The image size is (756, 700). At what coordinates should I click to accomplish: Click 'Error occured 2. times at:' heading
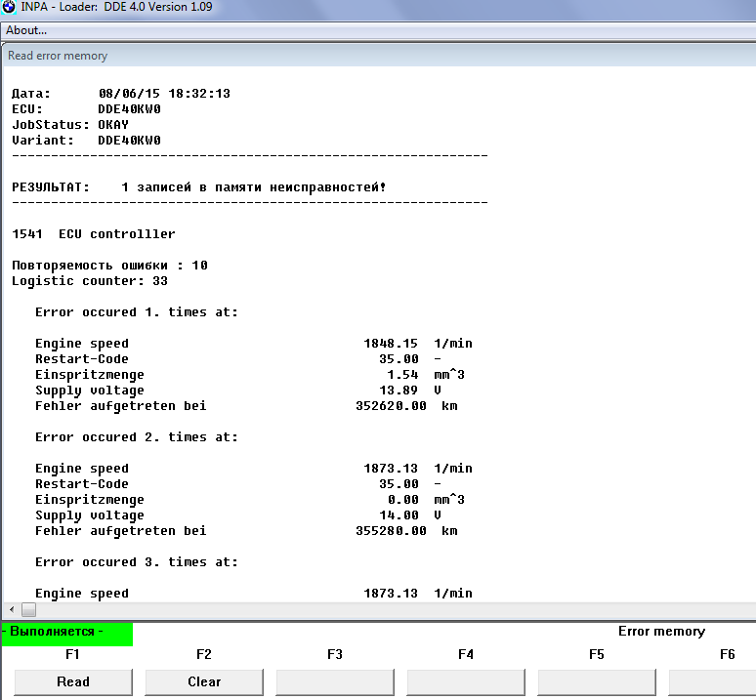(137, 437)
